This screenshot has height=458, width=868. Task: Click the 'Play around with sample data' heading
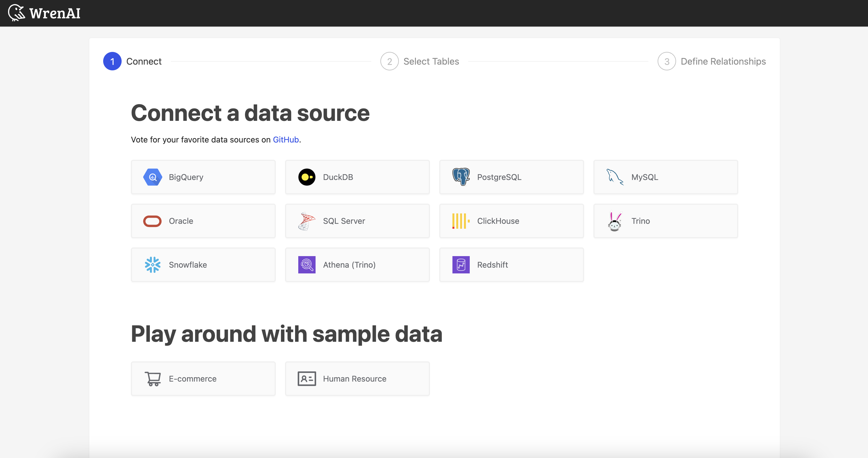[286, 334]
